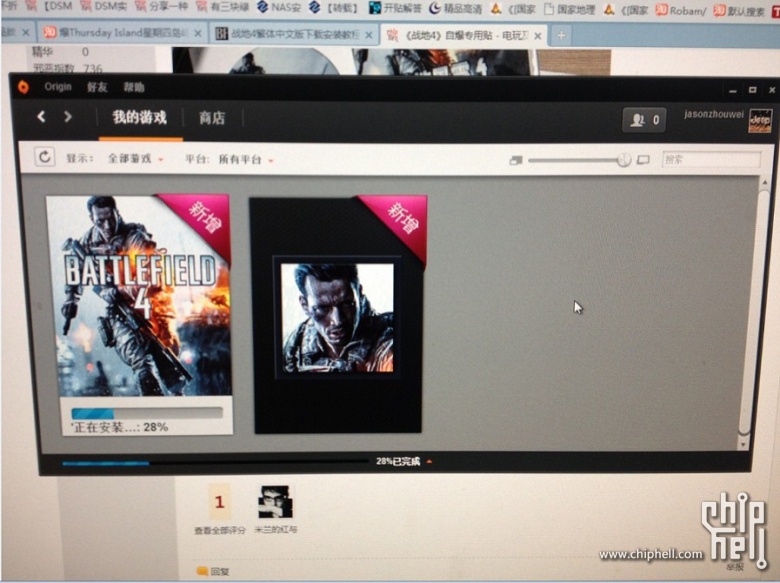
Task: Open the Origin menu
Action: point(58,87)
